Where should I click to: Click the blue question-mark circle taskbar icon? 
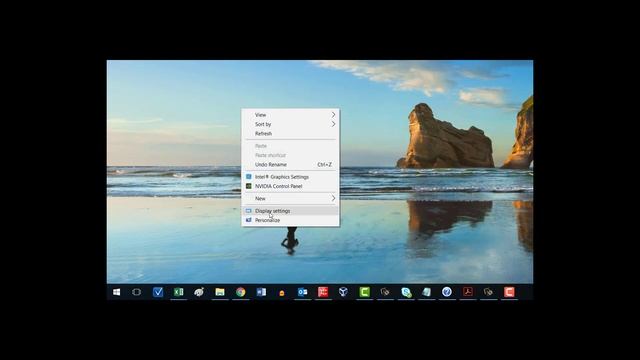coord(447,292)
